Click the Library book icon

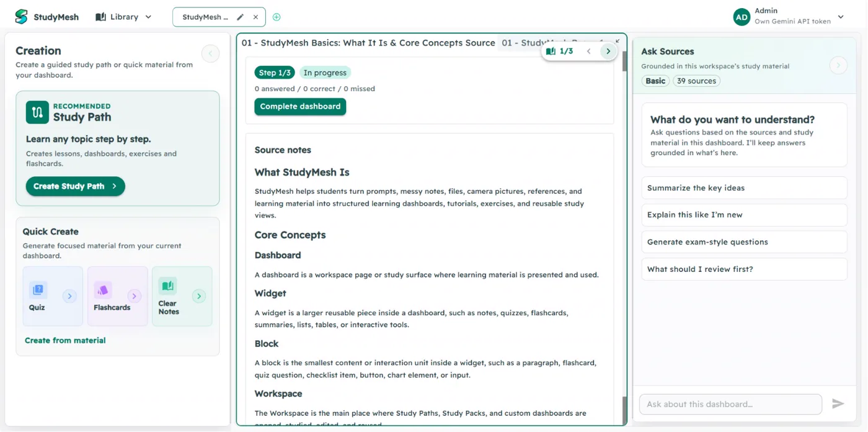pyautogui.click(x=100, y=17)
